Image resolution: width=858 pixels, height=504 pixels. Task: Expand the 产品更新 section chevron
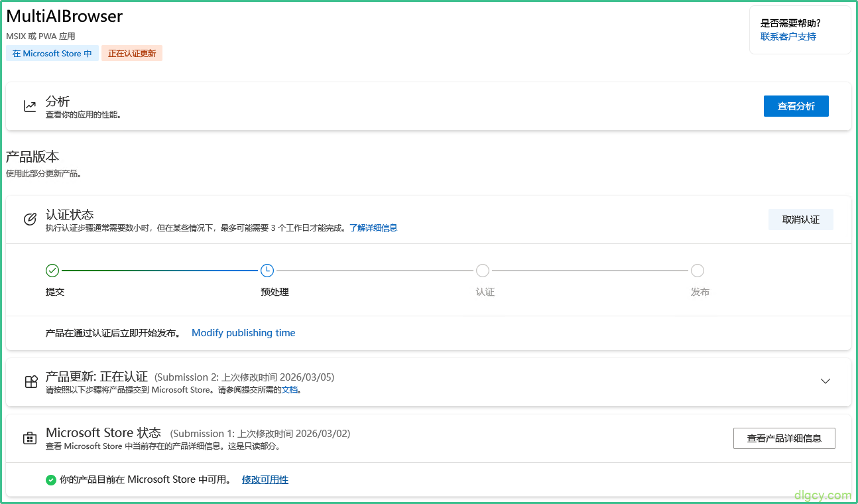[826, 381]
